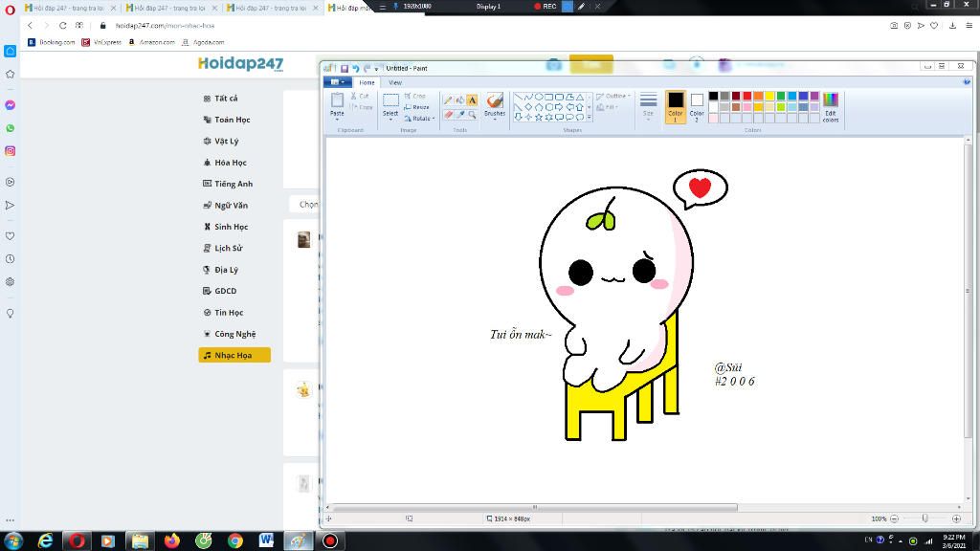980x551 pixels.
Task: Choose the five-point star shape in Shapes
Action: [539, 117]
